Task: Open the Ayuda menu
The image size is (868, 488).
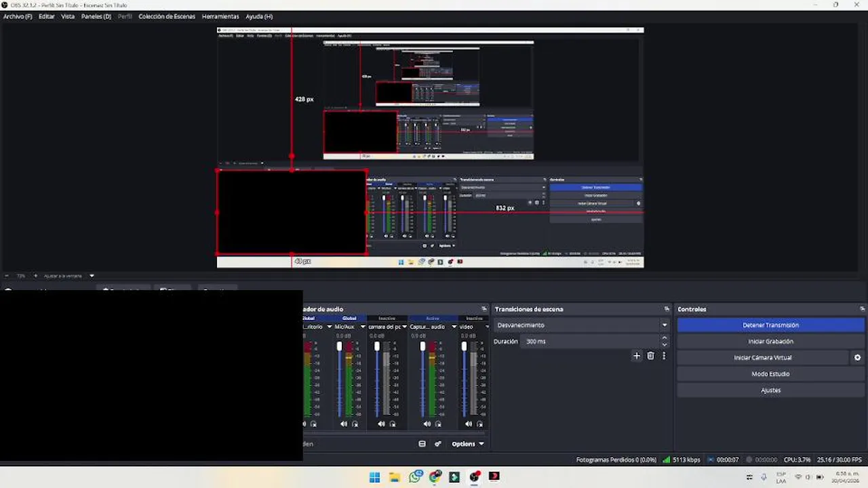Action: coord(259,16)
